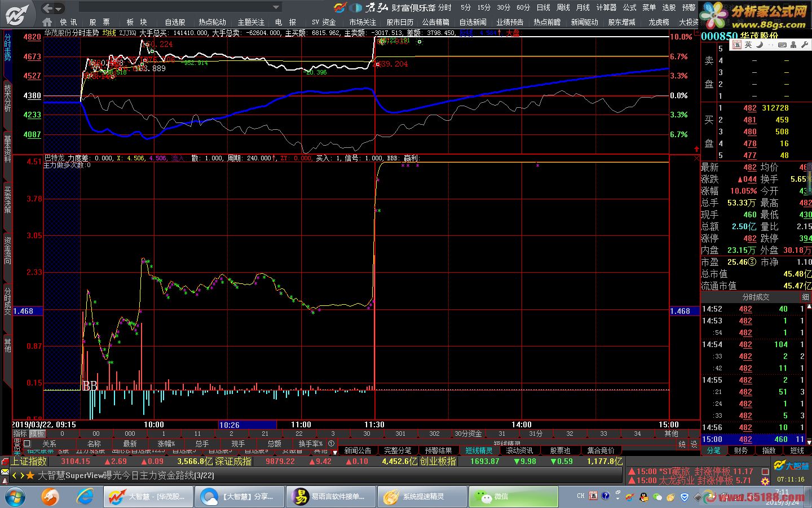Click the 10:26 time marker on axis

(x=247, y=424)
